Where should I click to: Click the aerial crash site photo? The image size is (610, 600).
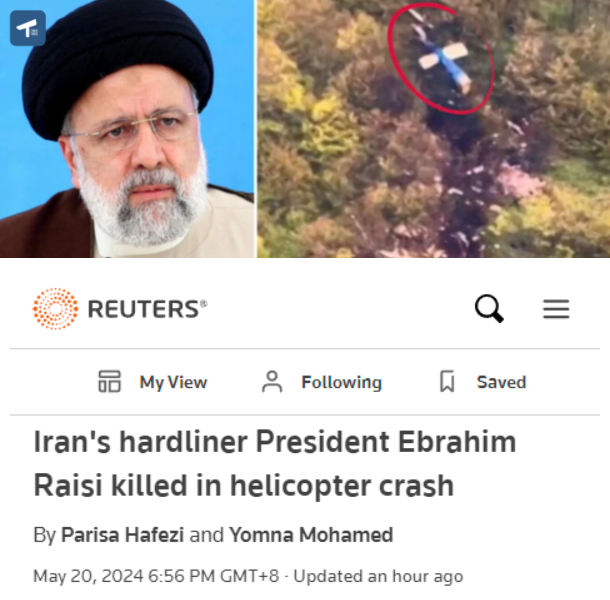pyautogui.click(x=433, y=129)
